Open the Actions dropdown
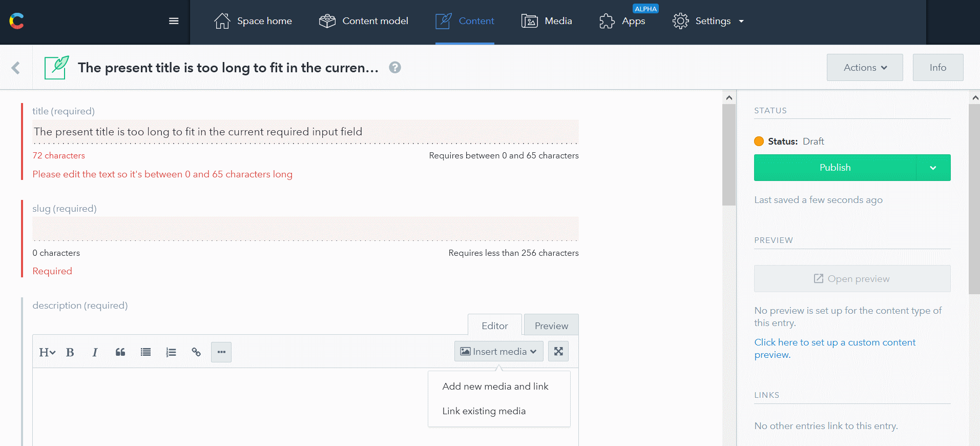 click(x=865, y=68)
